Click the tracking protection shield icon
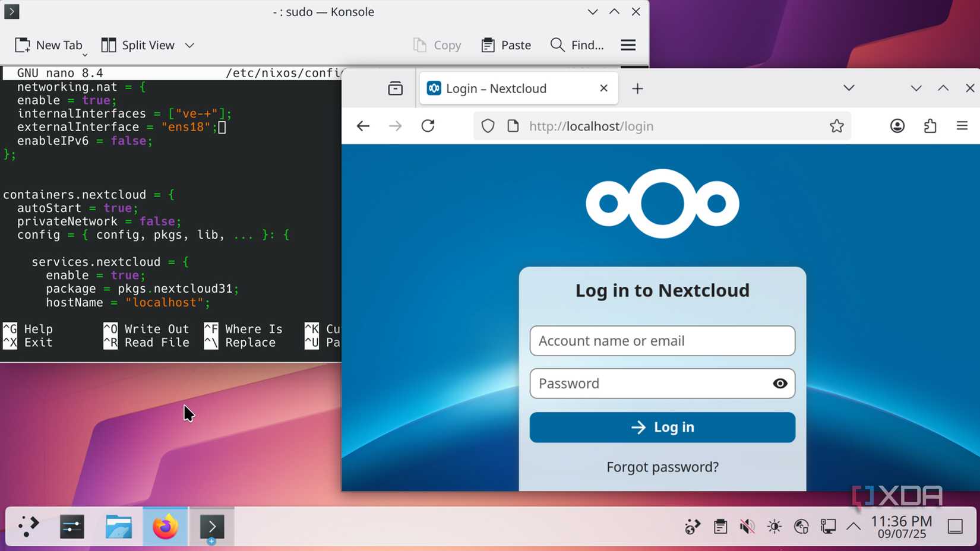The width and height of the screenshot is (980, 551). pyautogui.click(x=488, y=126)
